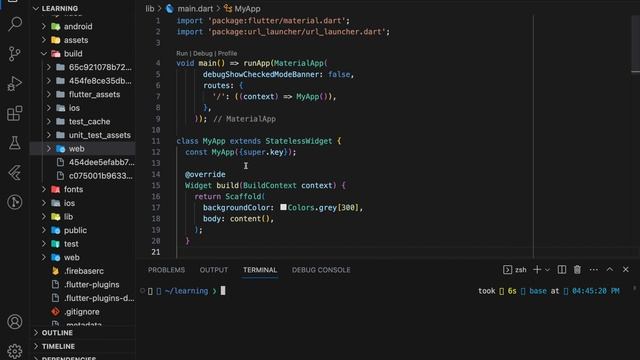The height and width of the screenshot is (360, 640).
Task: Split the terminal panel
Action: (x=562, y=269)
